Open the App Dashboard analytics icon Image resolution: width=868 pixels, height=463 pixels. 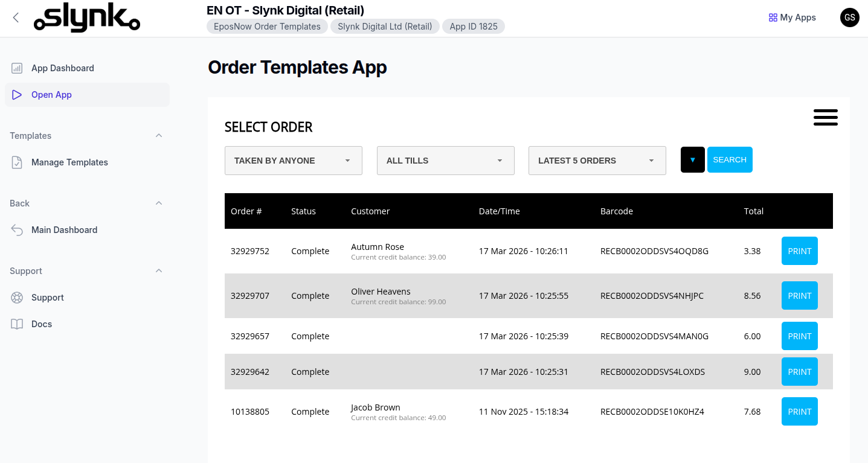pyautogui.click(x=16, y=68)
